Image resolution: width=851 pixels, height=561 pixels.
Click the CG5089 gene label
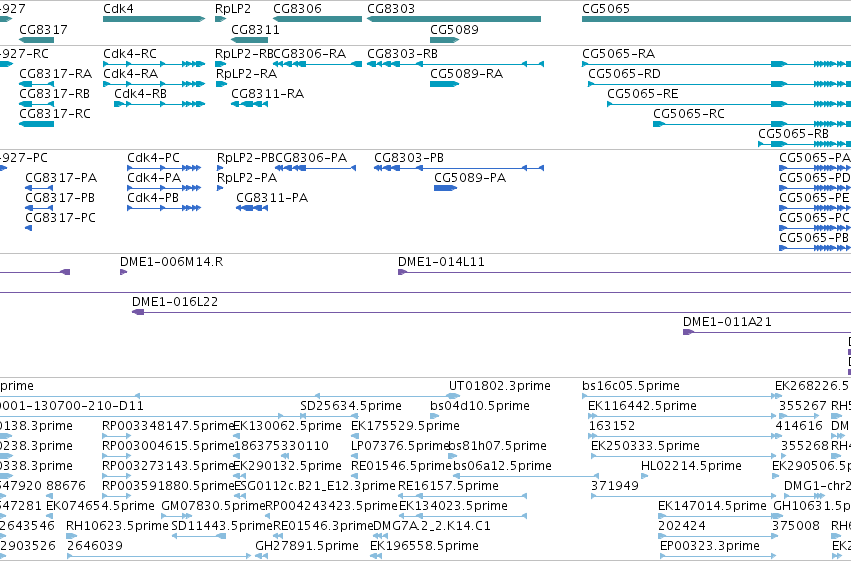point(454,29)
